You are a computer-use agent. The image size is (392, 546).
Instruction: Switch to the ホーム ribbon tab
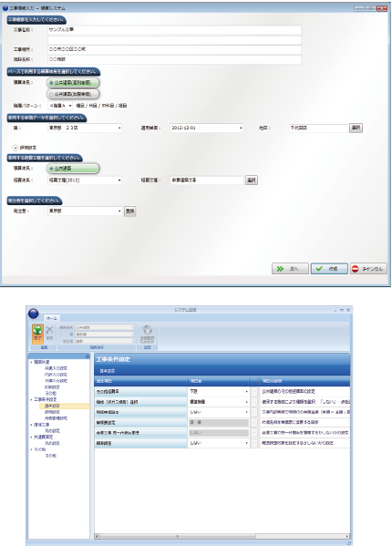(52, 318)
